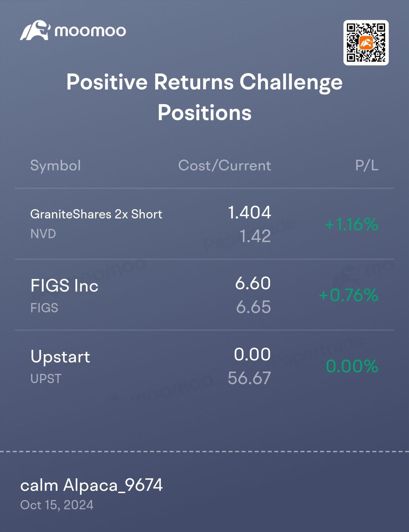
Task: Click the FIGS ticker symbol
Action: (44, 308)
